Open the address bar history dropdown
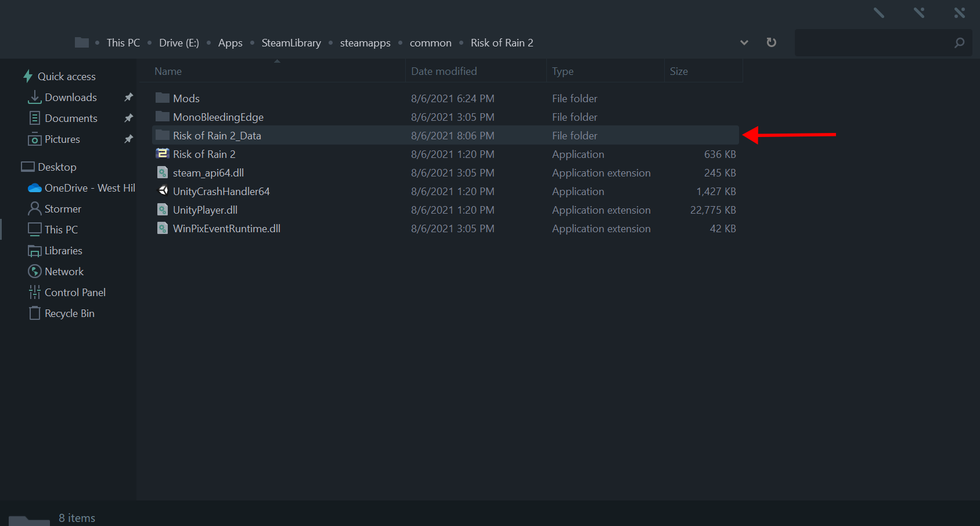Viewport: 980px width, 526px height. pyautogui.click(x=744, y=42)
